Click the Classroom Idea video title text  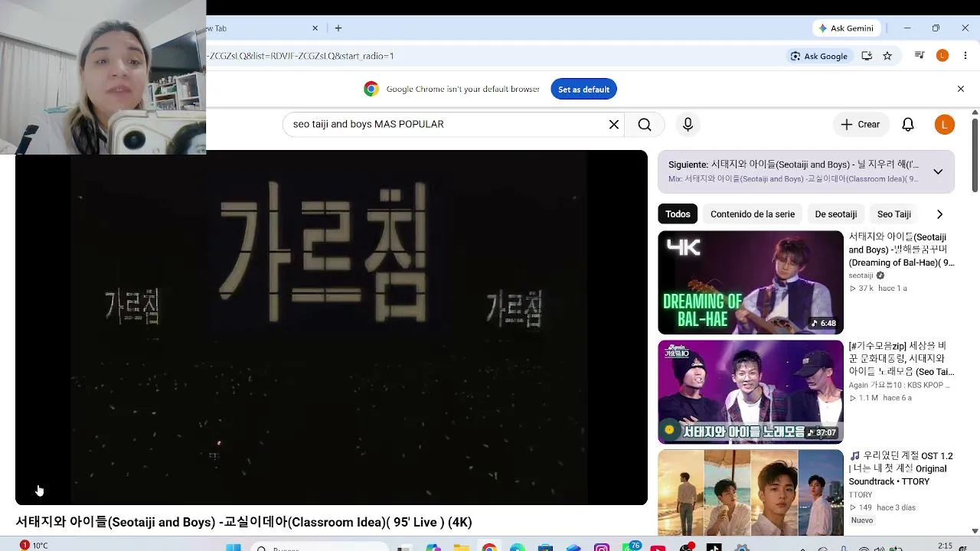pyautogui.click(x=243, y=522)
